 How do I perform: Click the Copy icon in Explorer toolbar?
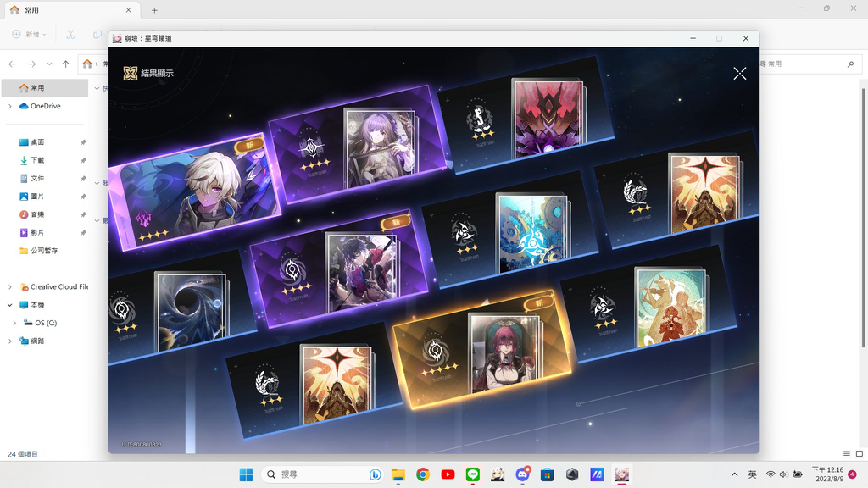tap(97, 34)
